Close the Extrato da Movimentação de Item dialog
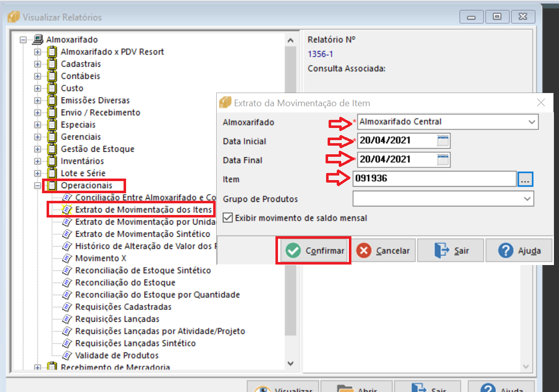The height and width of the screenshot is (392, 559). point(541,103)
